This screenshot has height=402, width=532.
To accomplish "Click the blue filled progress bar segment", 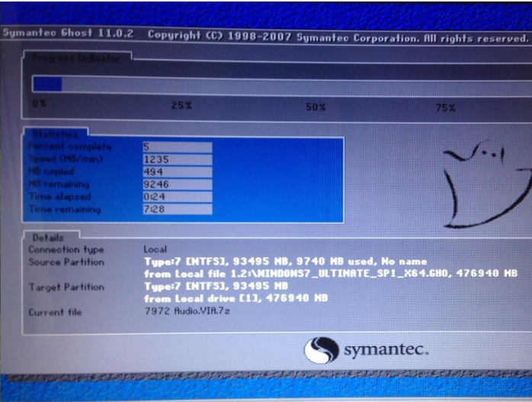I will click(47, 84).
